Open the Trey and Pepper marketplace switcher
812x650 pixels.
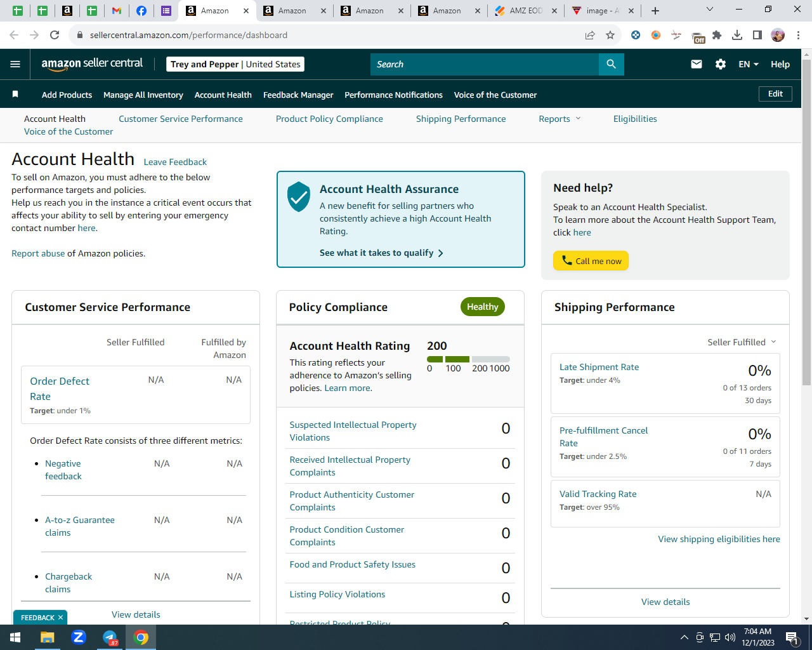[x=235, y=64]
